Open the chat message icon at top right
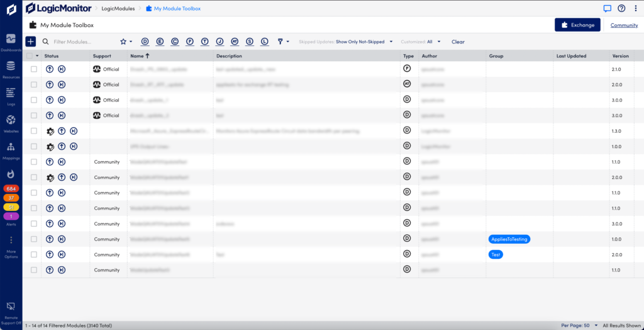 point(607,8)
